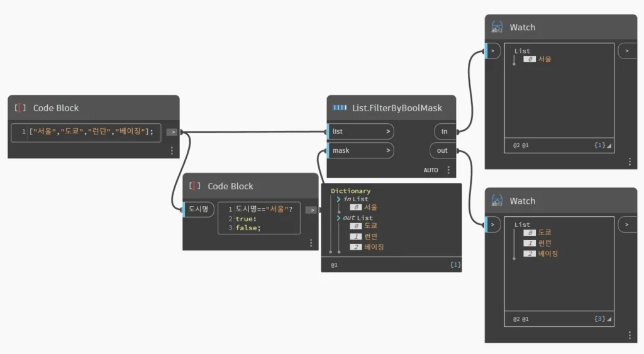The width and height of the screenshot is (644, 354).
Task: Open the options menu of the first Code Block
Action: pyautogui.click(x=172, y=151)
